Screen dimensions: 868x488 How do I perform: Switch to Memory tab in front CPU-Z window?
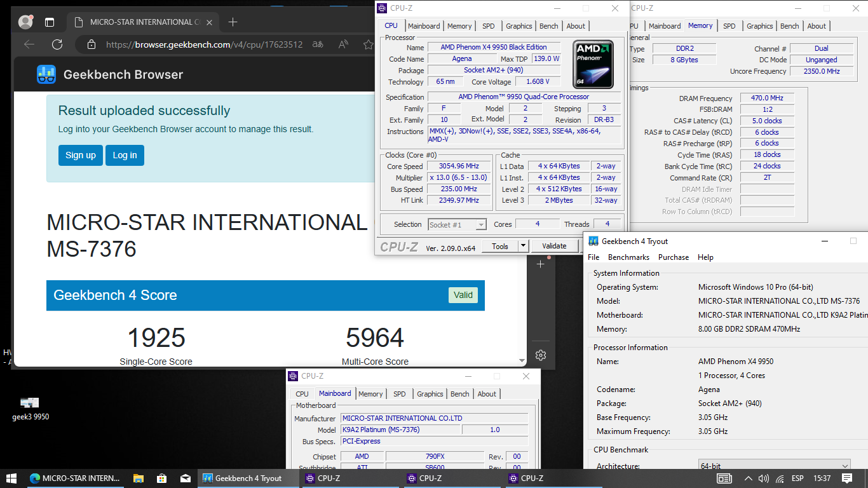click(459, 26)
